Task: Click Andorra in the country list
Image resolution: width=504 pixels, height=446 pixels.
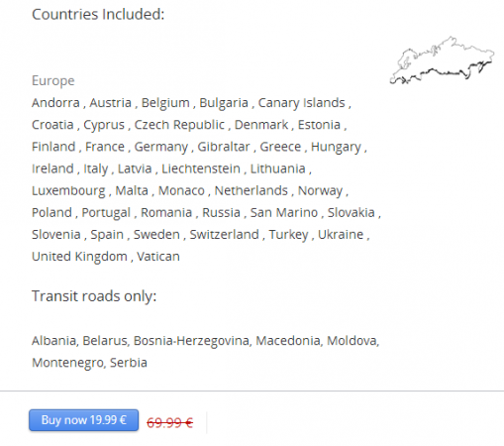Action: [55, 103]
